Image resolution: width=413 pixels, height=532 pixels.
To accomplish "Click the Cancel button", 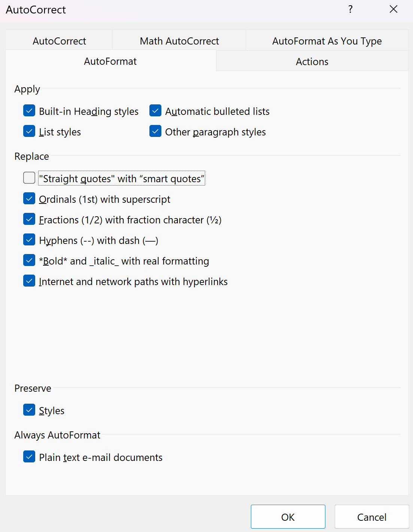I will tap(371, 517).
